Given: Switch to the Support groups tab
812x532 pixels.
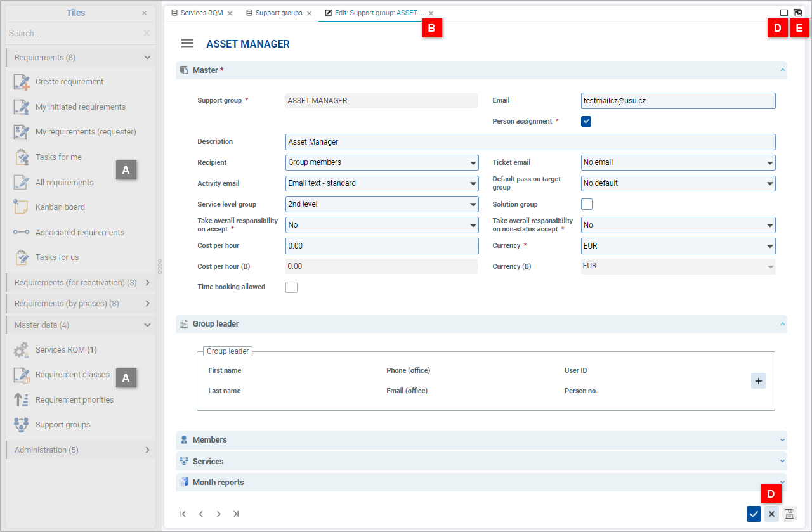Looking at the screenshot, I should pyautogui.click(x=278, y=13).
